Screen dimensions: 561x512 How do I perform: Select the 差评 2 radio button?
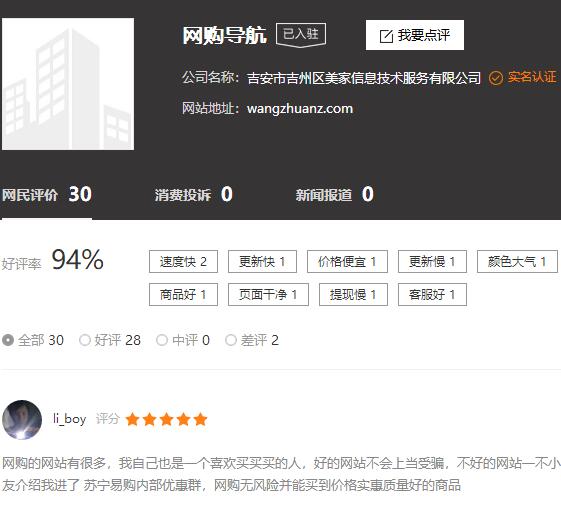pyautogui.click(x=231, y=340)
